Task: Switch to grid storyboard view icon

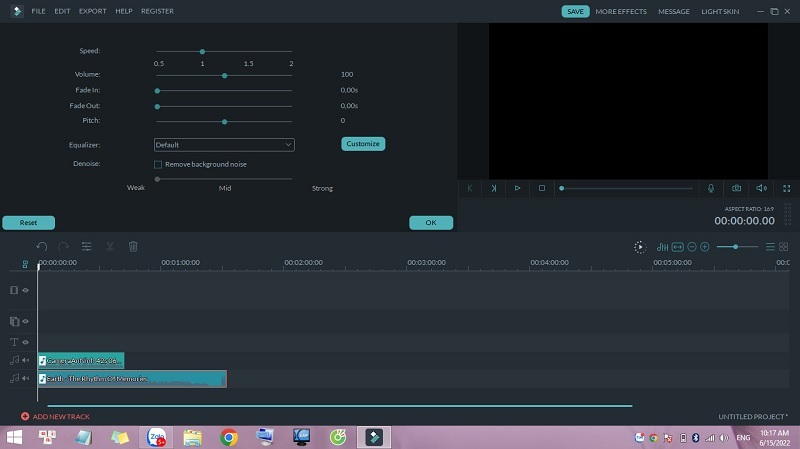Action: click(x=784, y=247)
